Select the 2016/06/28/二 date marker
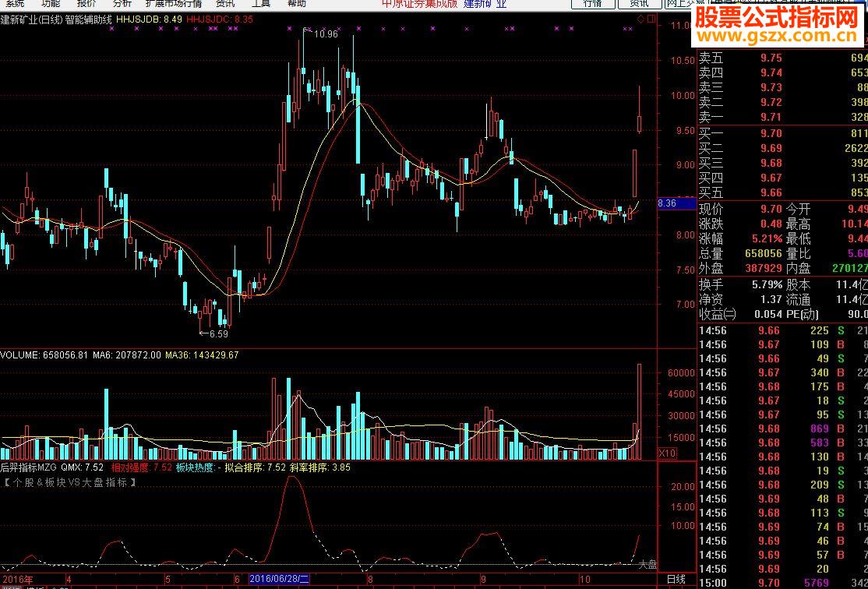 pos(279,579)
